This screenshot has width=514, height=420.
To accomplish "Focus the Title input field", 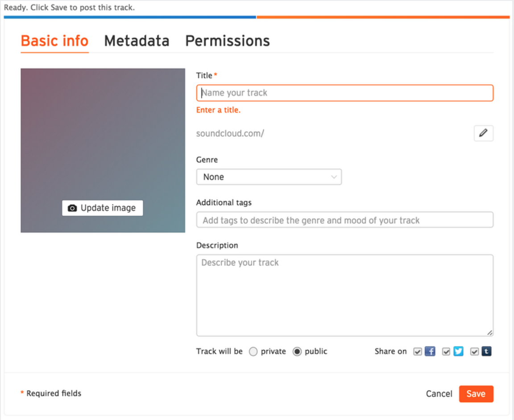I will coord(344,93).
